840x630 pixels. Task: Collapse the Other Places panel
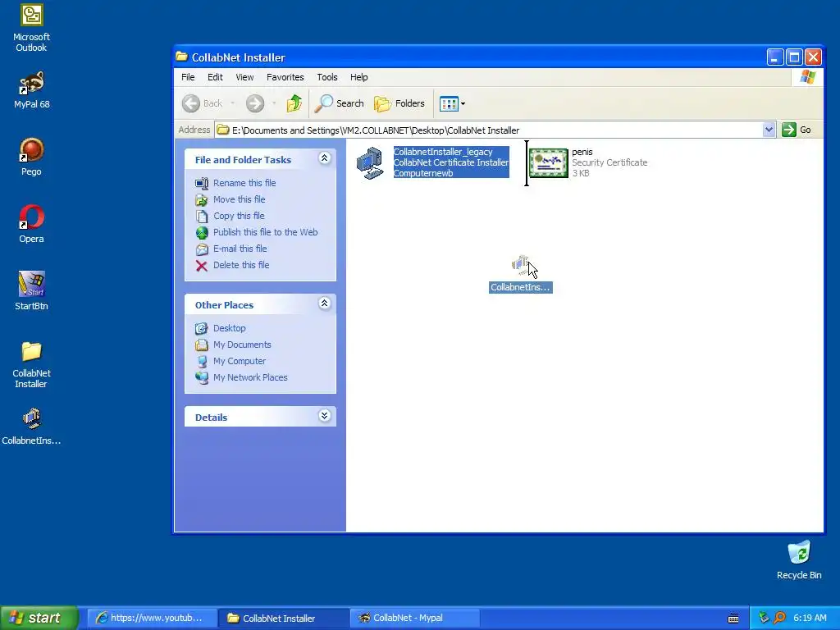pos(324,304)
